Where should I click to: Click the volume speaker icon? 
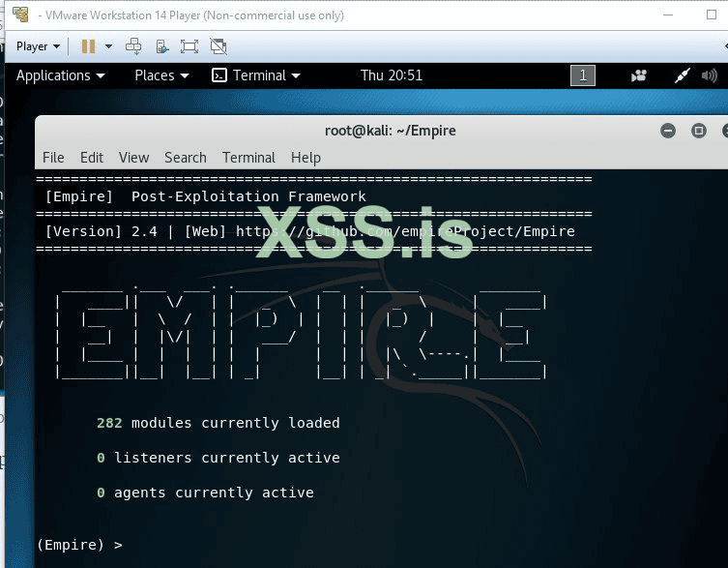(x=710, y=75)
